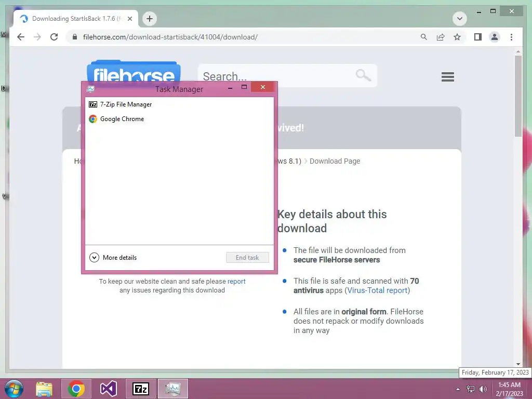
Task: Click the scrollbar down arrow
Action: 518,364
